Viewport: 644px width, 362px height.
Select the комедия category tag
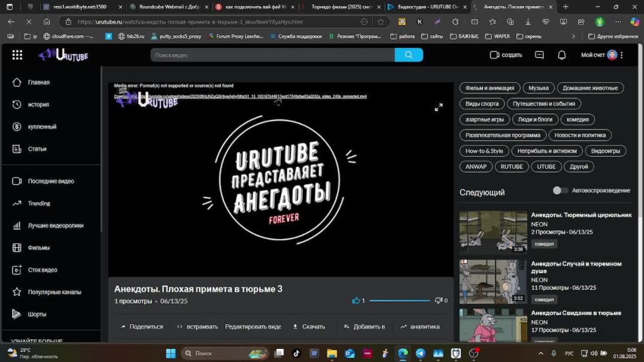(578, 119)
